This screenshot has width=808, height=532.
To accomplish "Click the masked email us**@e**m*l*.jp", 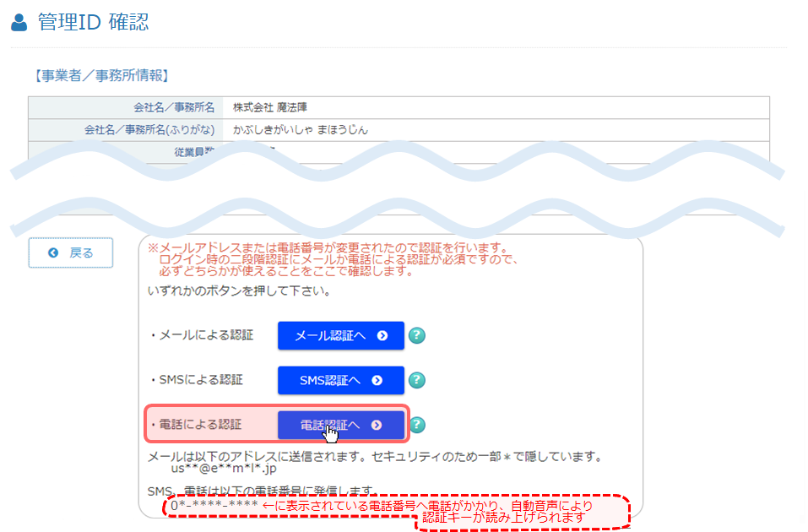I will tap(224, 468).
